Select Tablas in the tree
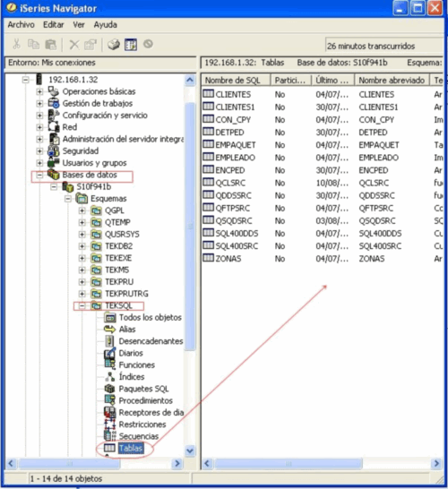 tap(131, 448)
